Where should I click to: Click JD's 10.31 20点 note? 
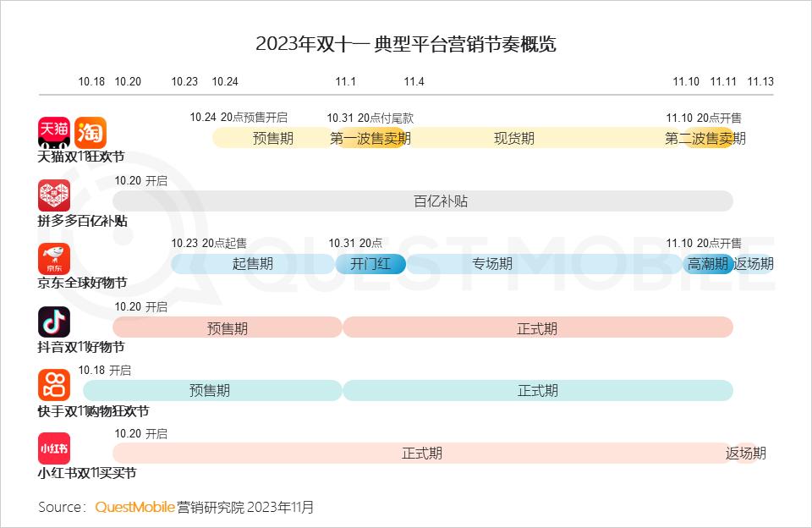point(355,243)
